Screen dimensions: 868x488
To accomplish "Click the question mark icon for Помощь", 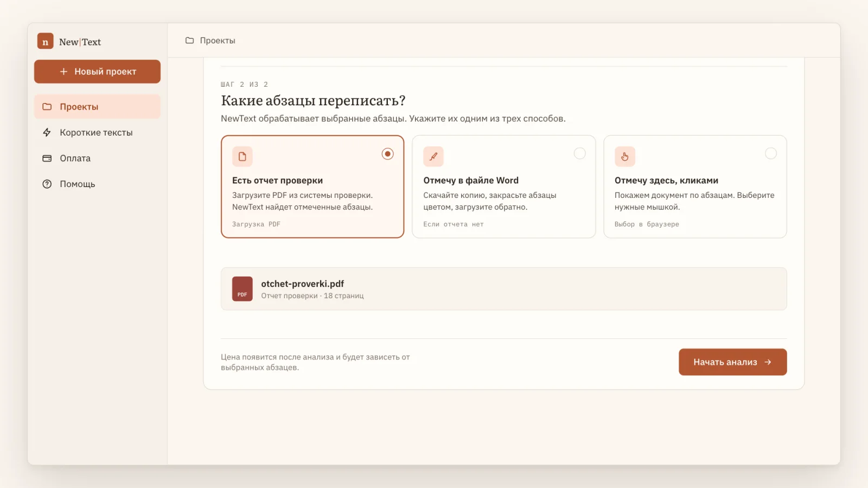I will 47,184.
